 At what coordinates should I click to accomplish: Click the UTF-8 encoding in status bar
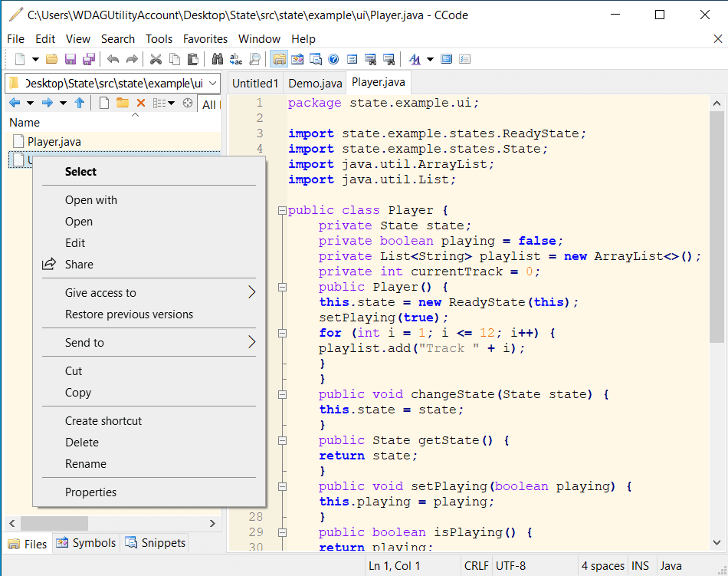pos(510,566)
